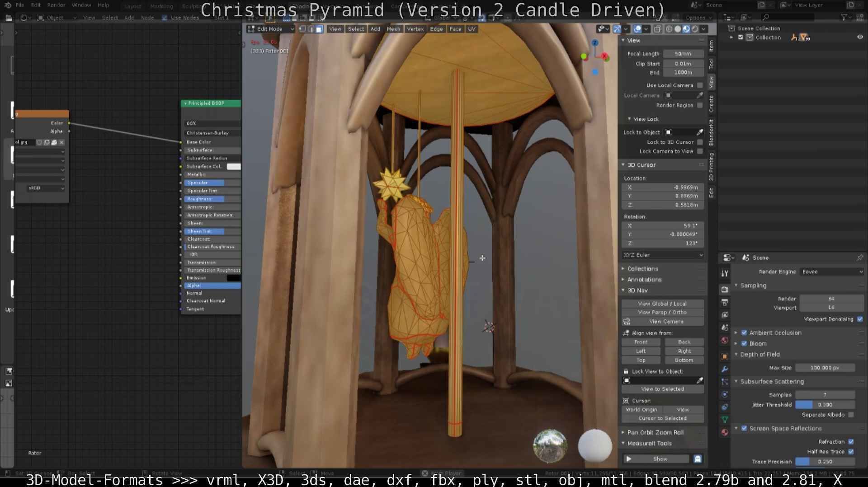This screenshot has width=868, height=487.
Task: Click eyedropper in Lock to Object field
Action: point(700,132)
